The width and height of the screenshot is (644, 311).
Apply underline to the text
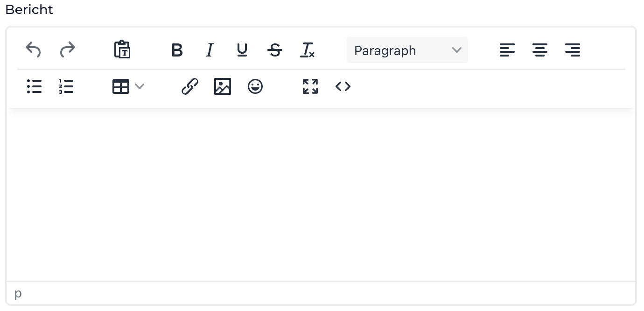click(x=242, y=49)
